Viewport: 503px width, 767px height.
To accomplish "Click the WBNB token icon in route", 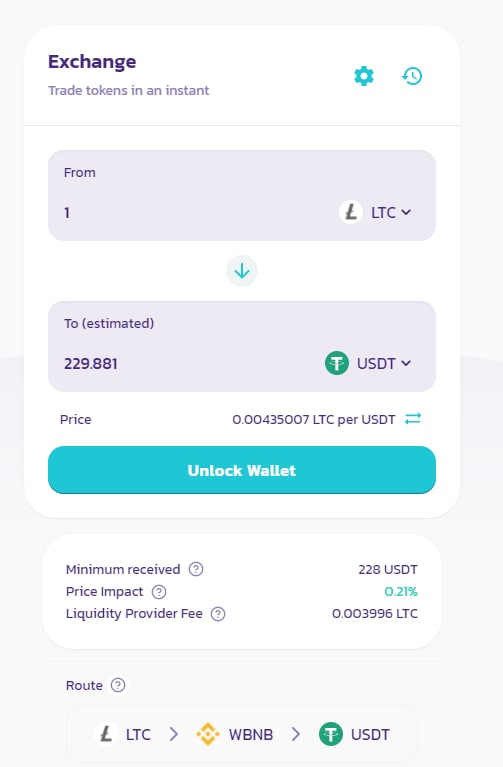I will [208, 734].
